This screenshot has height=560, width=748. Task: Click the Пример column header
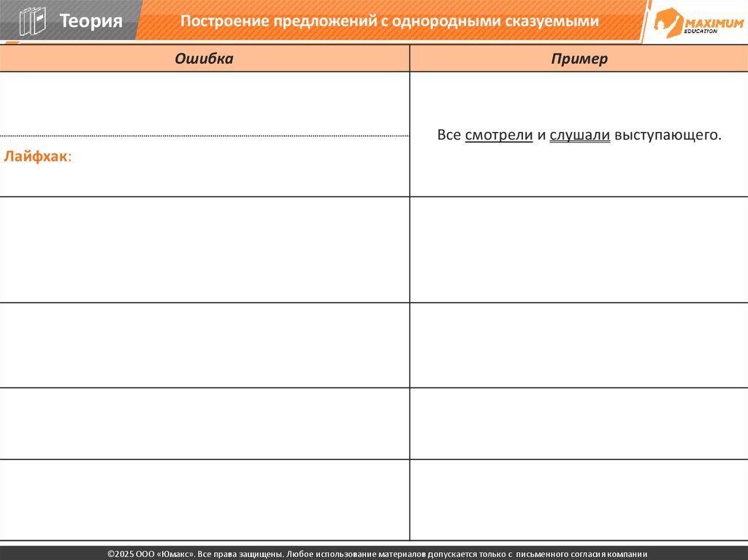pos(579,58)
